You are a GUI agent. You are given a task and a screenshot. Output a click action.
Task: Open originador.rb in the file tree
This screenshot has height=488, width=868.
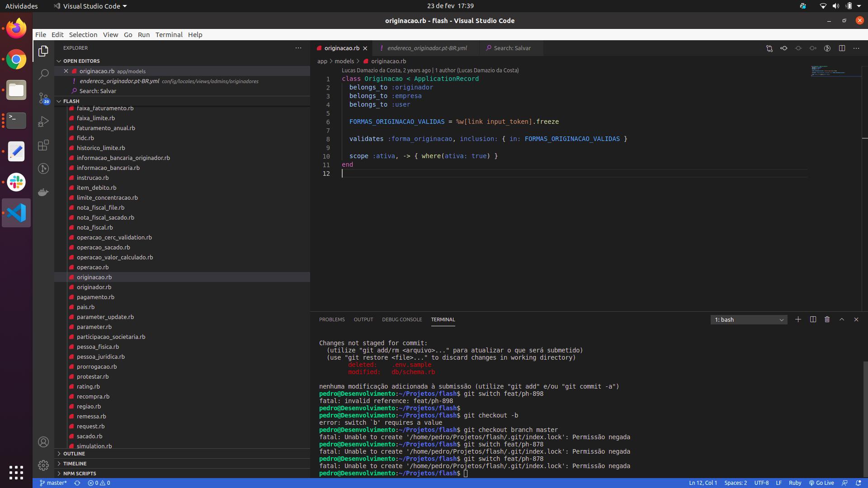pos(94,287)
